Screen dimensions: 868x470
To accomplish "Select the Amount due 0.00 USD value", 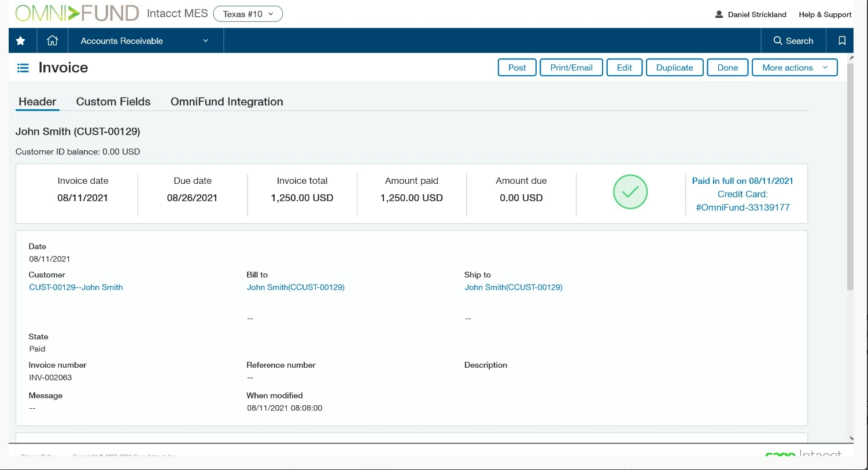I will 521,198.
